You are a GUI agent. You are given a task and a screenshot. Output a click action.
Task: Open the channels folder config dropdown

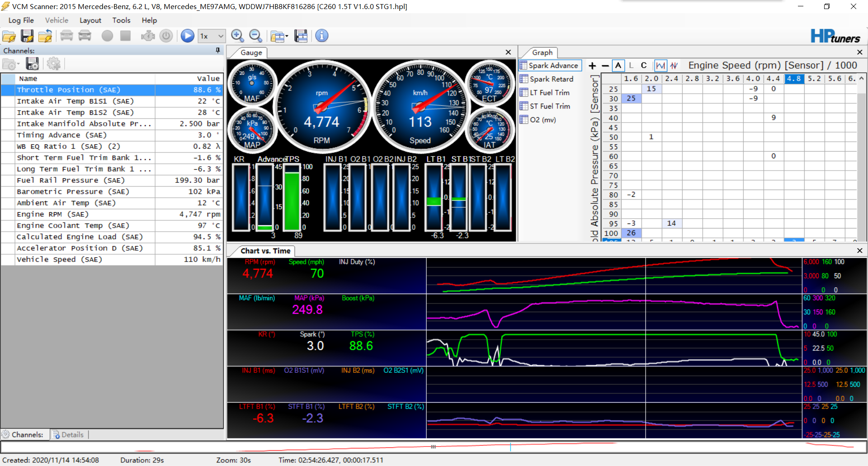click(x=11, y=64)
